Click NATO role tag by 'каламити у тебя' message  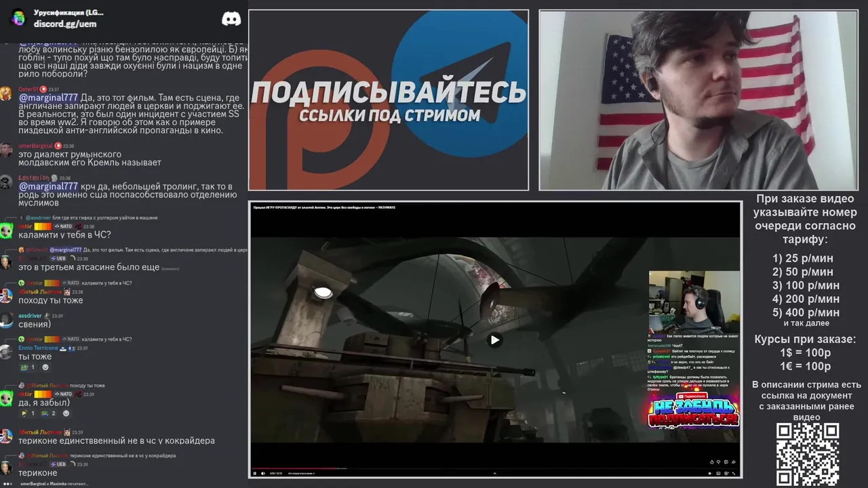63,226
